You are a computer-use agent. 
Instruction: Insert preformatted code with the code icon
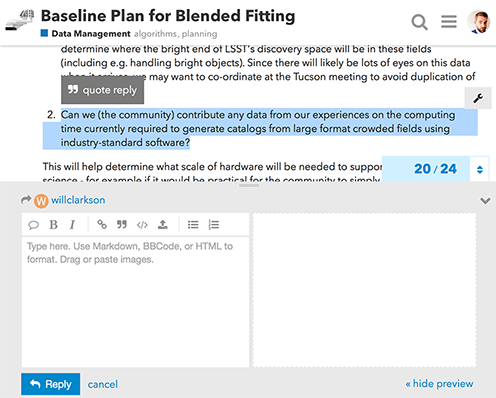142,225
